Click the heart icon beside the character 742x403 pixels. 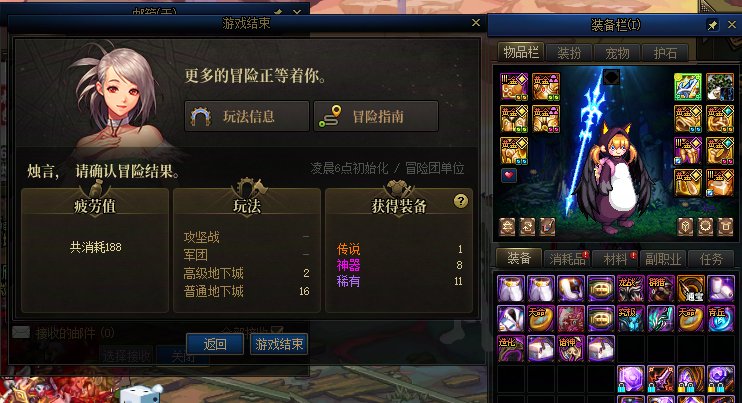coord(509,175)
